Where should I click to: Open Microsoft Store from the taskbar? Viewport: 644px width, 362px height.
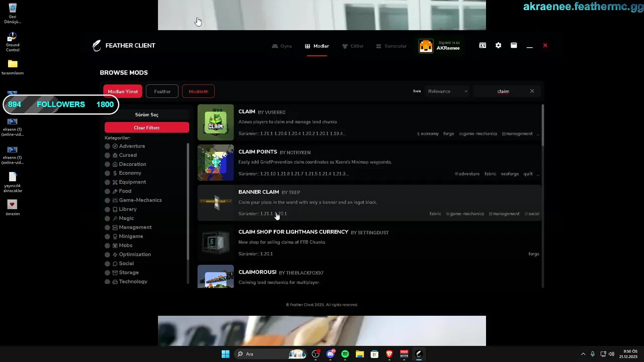[x=374, y=354]
